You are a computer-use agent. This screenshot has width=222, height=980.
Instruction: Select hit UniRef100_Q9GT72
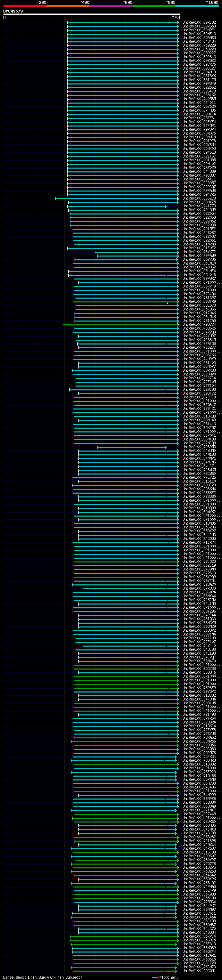[199, 394]
